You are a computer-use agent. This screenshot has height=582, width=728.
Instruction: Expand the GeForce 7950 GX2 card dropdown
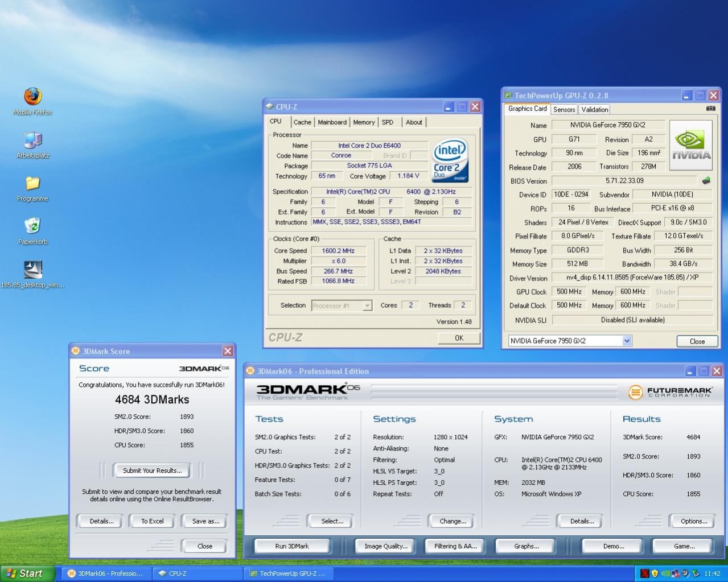[x=627, y=341]
